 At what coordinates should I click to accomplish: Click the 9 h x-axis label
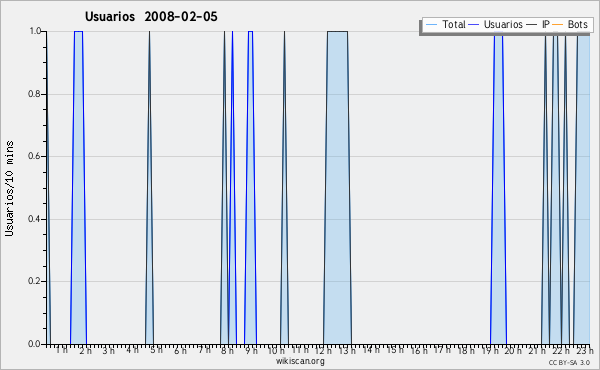[x=251, y=350]
